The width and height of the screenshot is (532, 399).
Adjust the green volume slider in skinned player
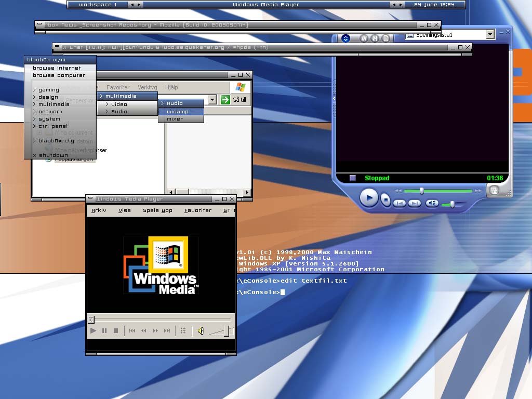click(x=453, y=204)
